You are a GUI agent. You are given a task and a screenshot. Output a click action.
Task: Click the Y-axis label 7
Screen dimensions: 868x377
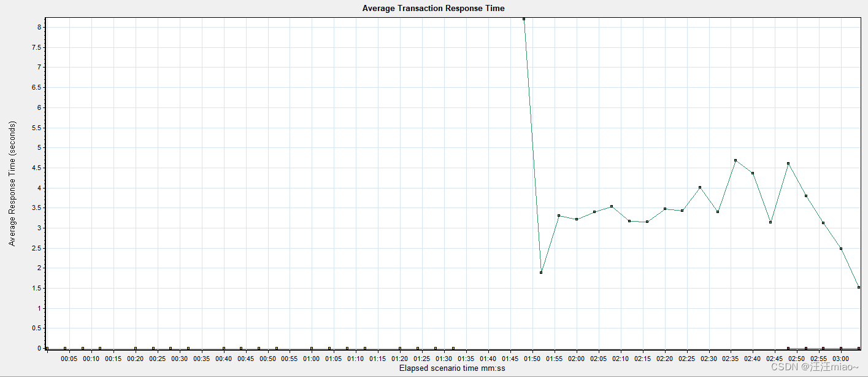pos(39,67)
